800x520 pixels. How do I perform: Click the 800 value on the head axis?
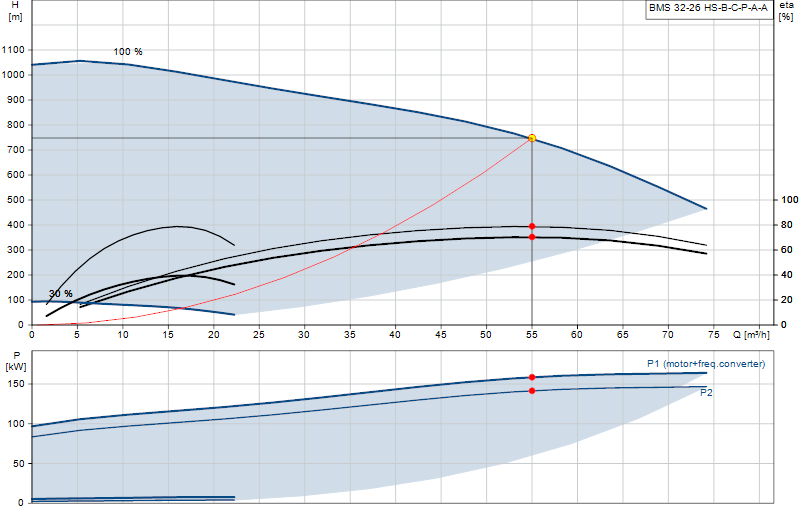pyautogui.click(x=15, y=125)
